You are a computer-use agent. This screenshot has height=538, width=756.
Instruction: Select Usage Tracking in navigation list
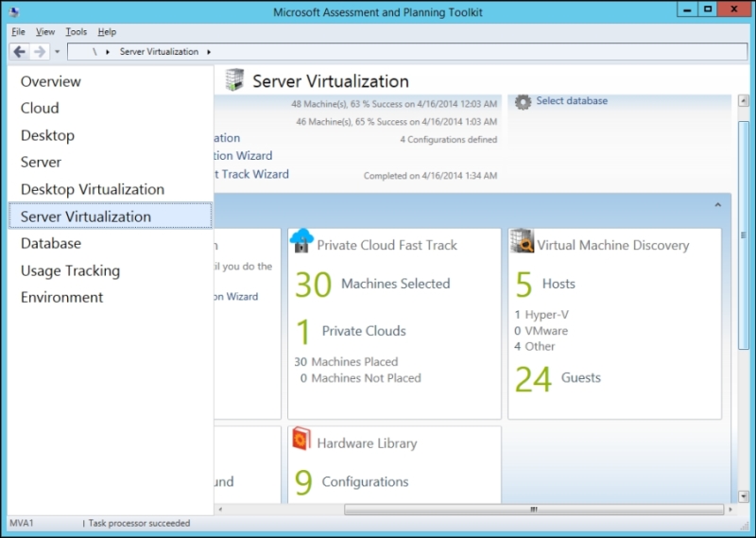[70, 270]
